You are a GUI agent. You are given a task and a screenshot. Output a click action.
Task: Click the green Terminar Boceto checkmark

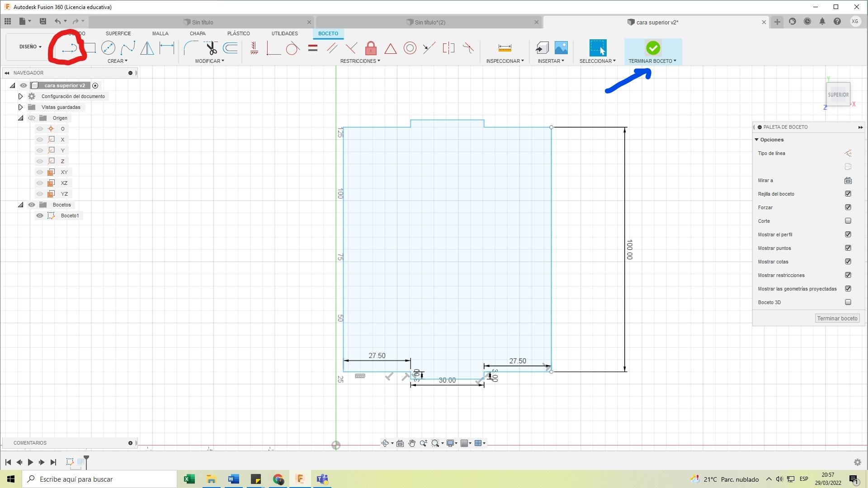coord(652,48)
